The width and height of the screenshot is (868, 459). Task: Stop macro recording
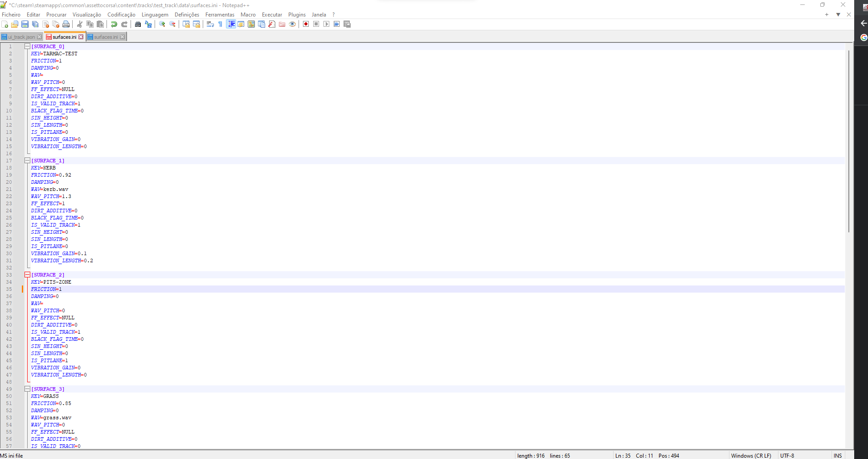click(316, 24)
